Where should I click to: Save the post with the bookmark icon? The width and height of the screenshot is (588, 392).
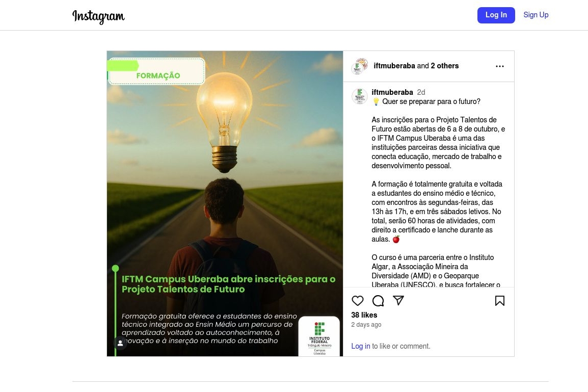(x=499, y=300)
